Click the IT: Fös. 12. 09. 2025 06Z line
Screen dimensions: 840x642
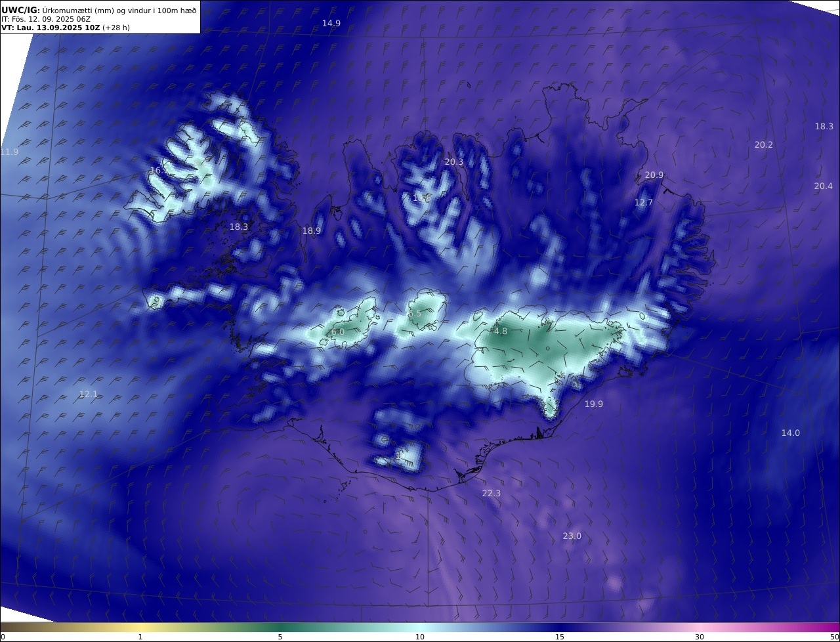(x=46, y=19)
